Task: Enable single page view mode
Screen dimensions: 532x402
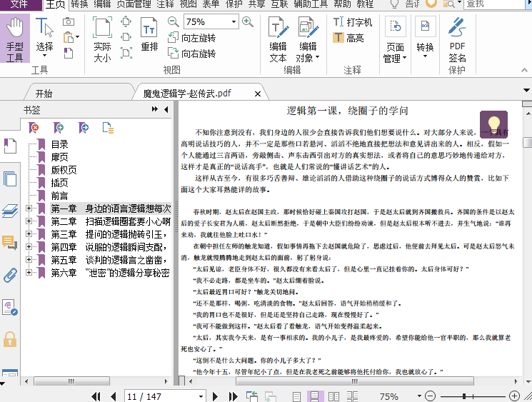Action: pyautogui.click(x=296, y=396)
